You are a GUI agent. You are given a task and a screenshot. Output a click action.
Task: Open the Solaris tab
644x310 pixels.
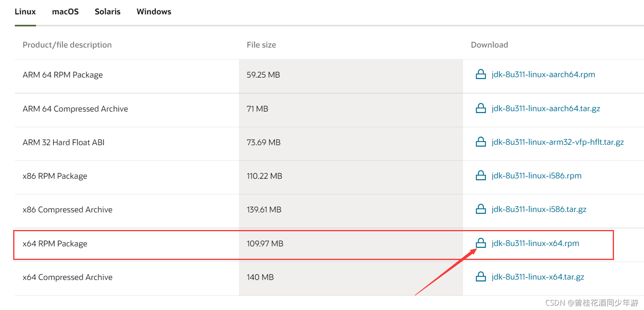pyautogui.click(x=108, y=12)
